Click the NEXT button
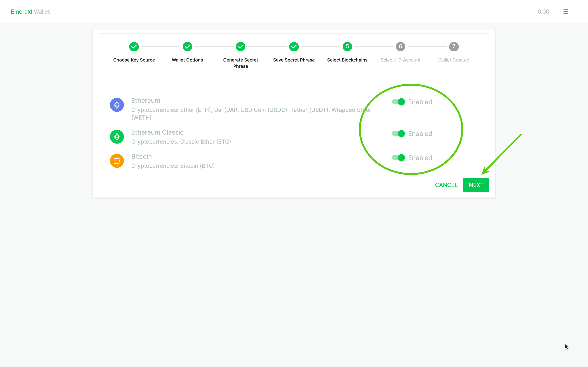Screen dimensions: 588x367 coord(476,185)
